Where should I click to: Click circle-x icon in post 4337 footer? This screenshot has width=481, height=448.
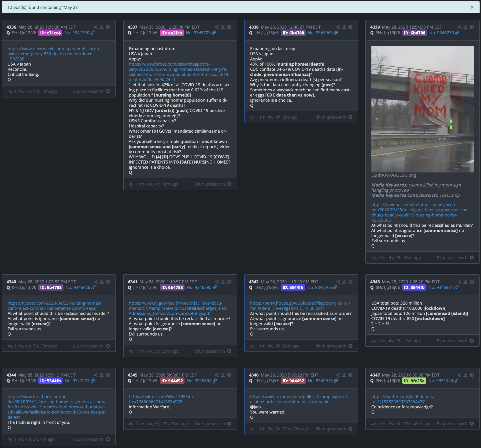point(229,184)
